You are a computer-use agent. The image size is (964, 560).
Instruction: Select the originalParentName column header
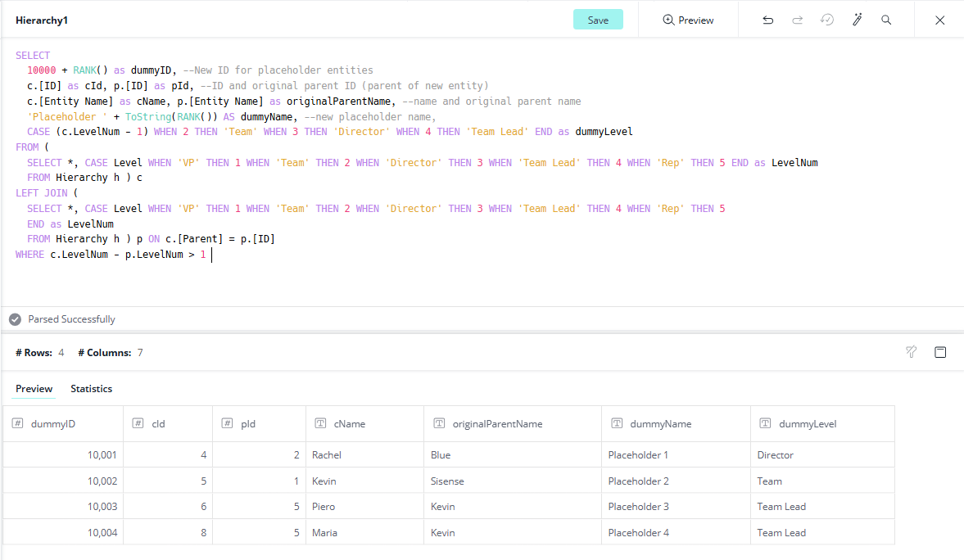pyautogui.click(x=497, y=424)
